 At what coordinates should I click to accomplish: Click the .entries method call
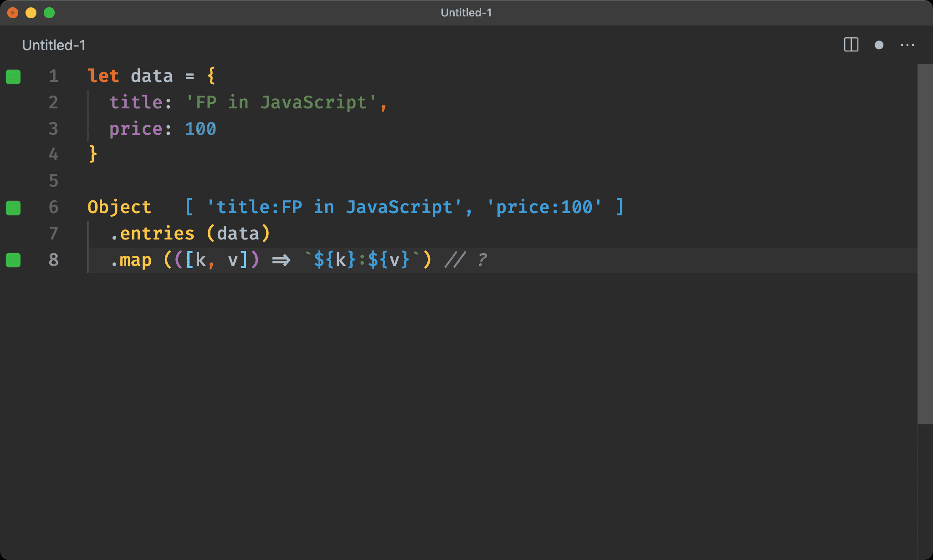pyautogui.click(x=153, y=234)
